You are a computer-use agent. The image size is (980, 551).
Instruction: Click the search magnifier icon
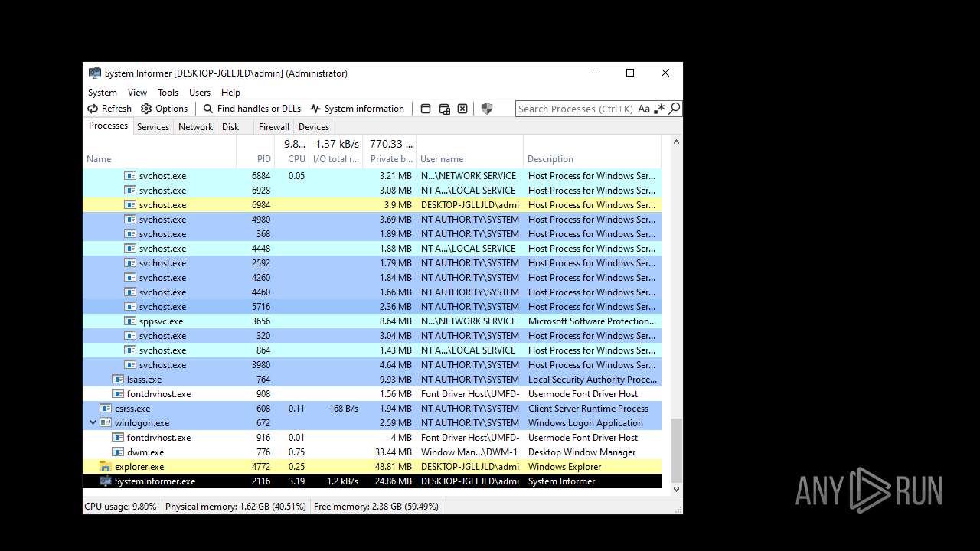(x=674, y=109)
